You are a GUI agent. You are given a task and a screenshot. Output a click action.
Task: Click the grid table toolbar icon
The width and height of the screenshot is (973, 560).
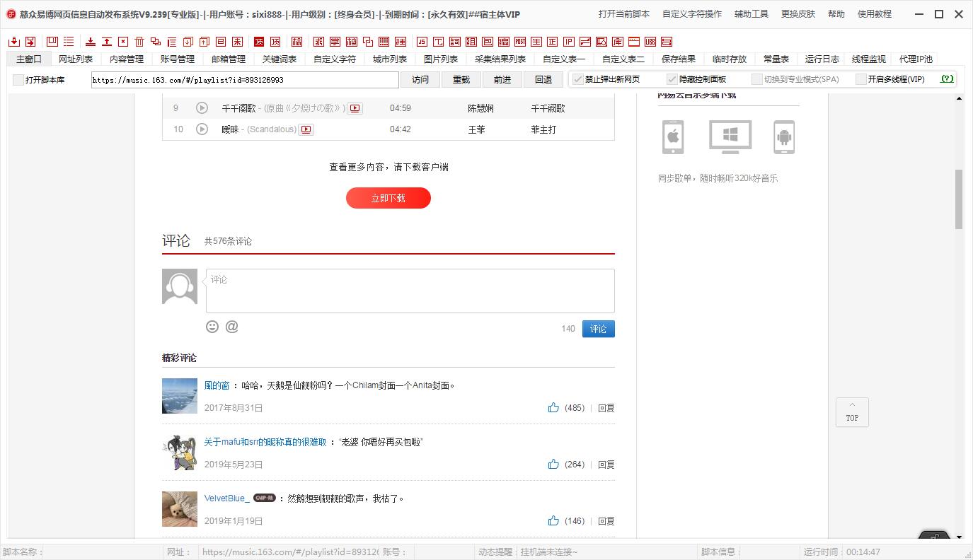[384, 42]
